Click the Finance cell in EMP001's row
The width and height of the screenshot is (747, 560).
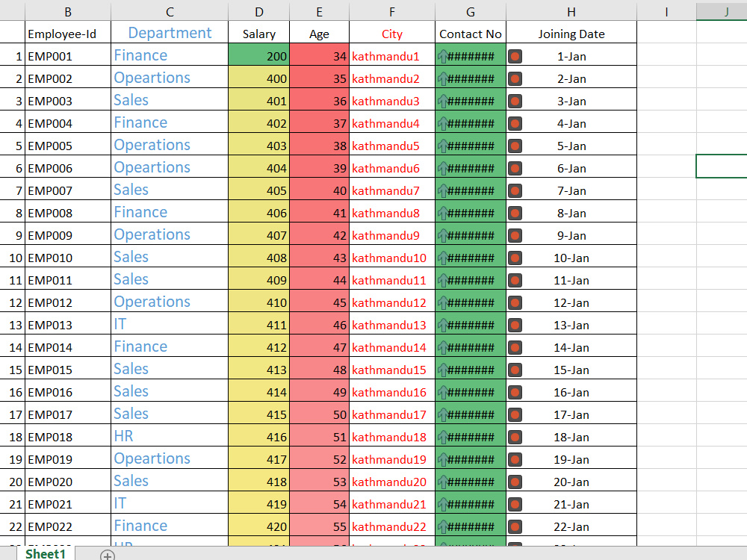170,55
